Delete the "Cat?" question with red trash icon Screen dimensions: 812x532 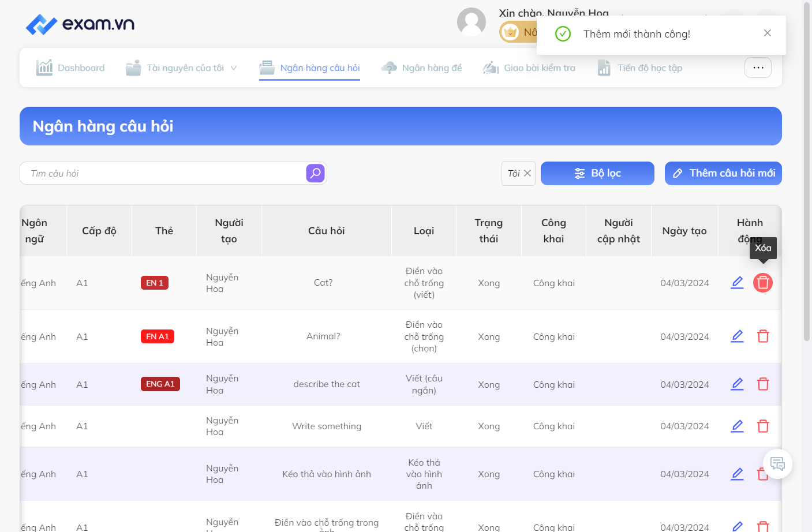click(x=763, y=283)
